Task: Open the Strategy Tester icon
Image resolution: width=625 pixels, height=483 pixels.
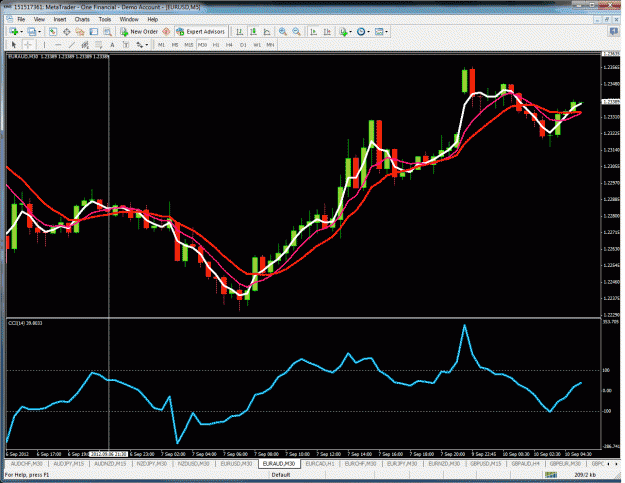Action: click(x=107, y=31)
